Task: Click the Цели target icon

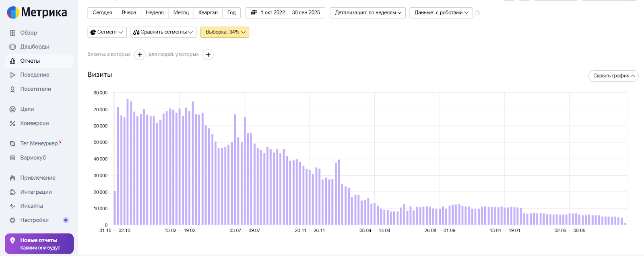Action: (12, 109)
